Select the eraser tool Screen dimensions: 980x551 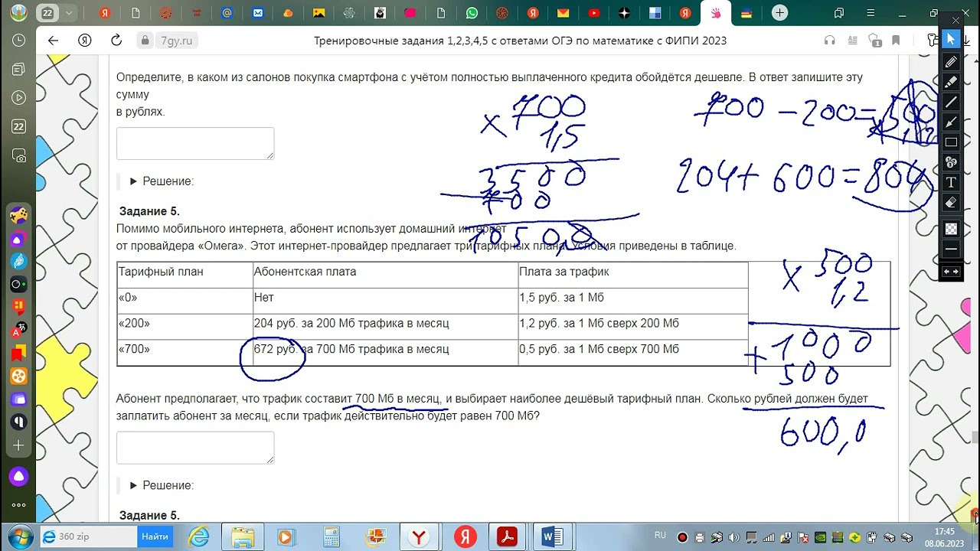pos(951,203)
